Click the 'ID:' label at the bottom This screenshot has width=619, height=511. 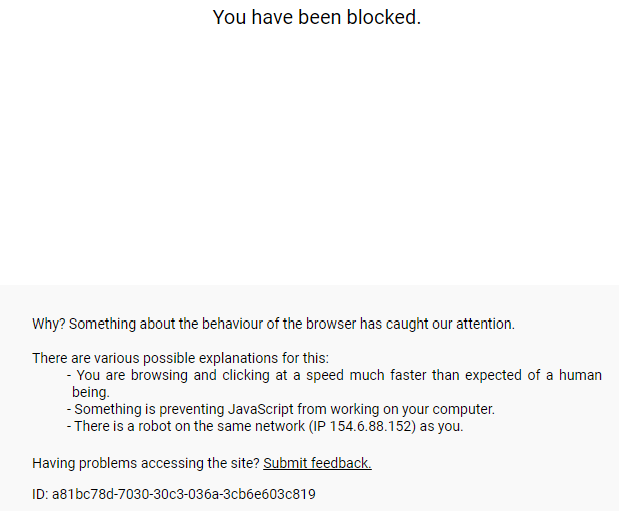(40, 494)
